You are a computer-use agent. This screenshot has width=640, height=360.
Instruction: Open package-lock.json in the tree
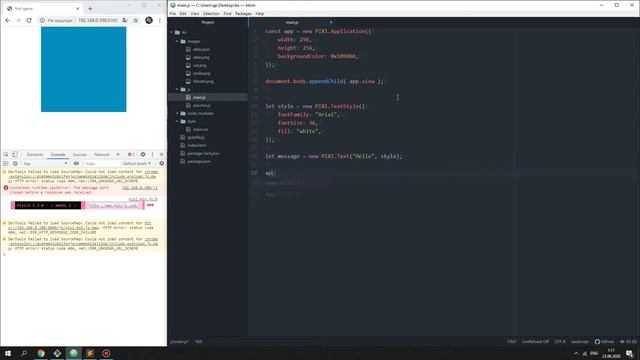coord(203,153)
